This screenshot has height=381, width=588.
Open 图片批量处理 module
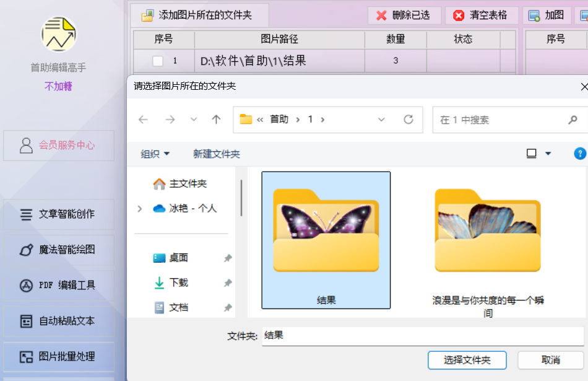[59, 357]
